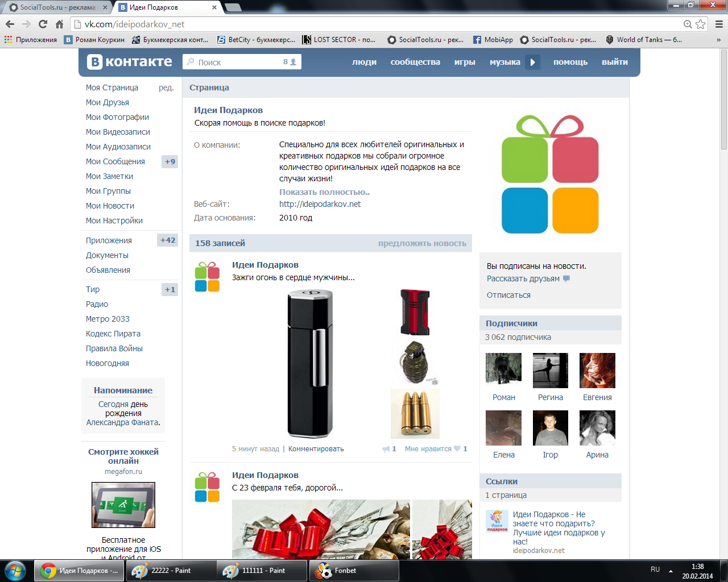Open the помощь header menu item
728x582 pixels.
pyautogui.click(x=570, y=62)
